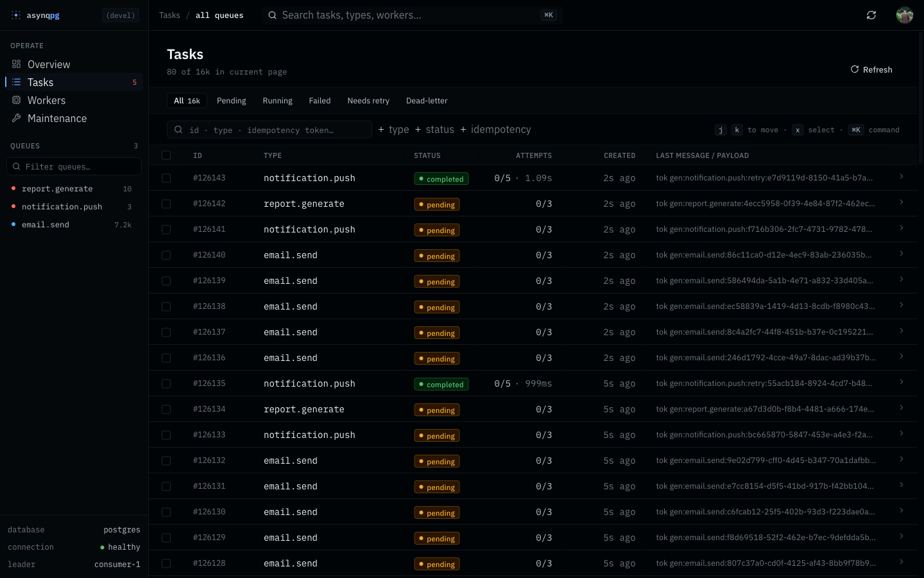Click the Overview grid icon
Screen dimensions: 924x578
(x=17, y=64)
